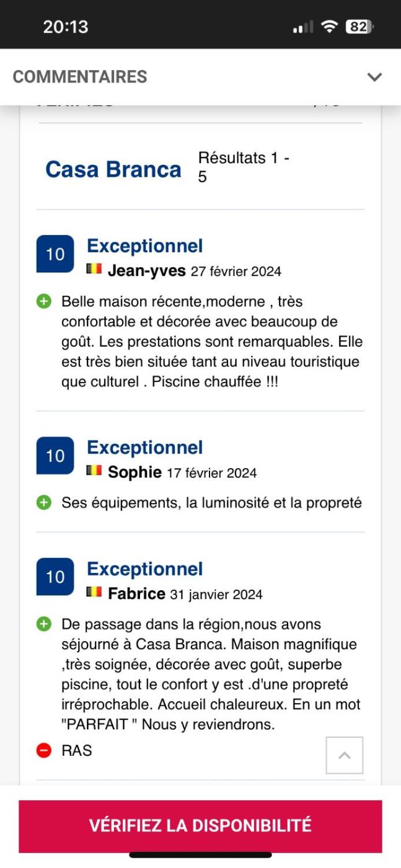Tap the Vérifiez la disponibilité button

[200, 826]
